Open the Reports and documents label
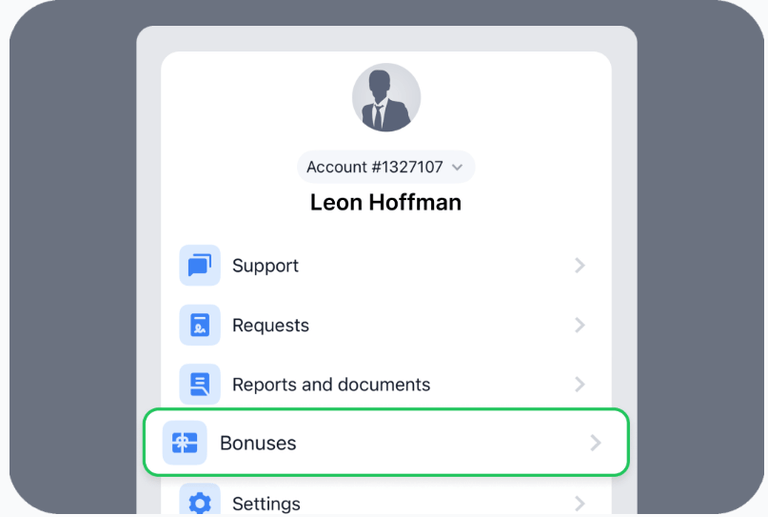This screenshot has height=517, width=768. 331,384
